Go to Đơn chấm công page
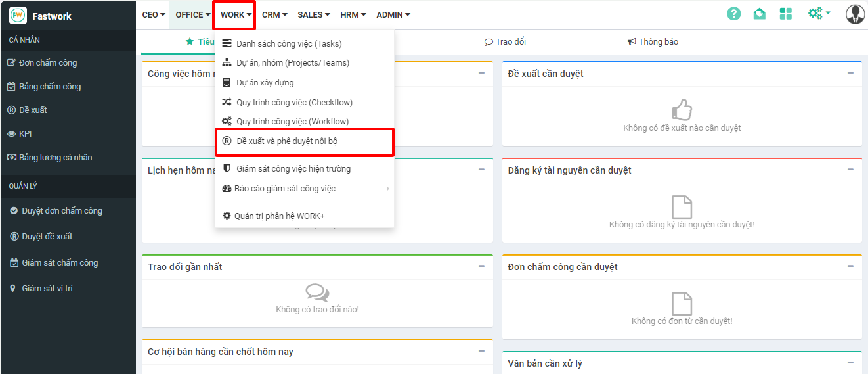The image size is (868, 374). pyautogui.click(x=47, y=63)
